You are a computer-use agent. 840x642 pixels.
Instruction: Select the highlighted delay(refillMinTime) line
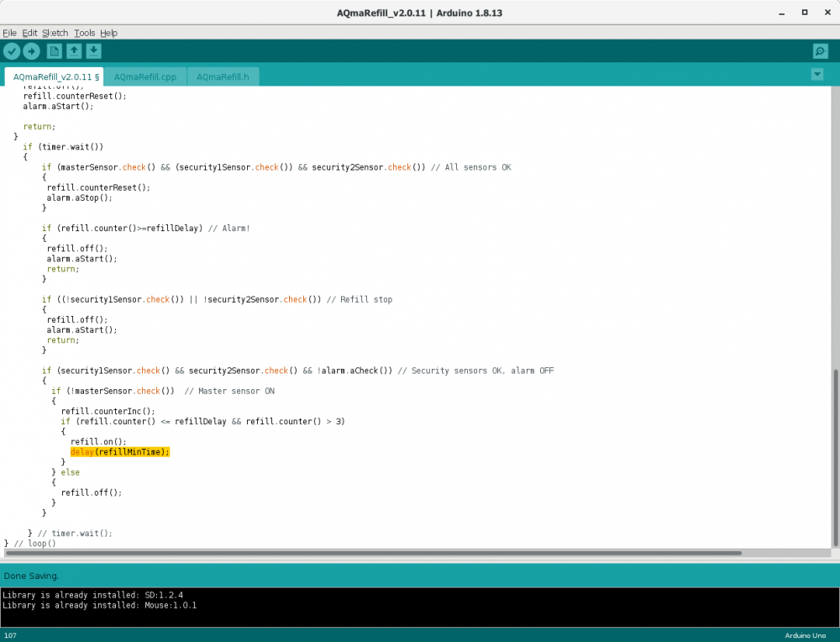pos(120,451)
